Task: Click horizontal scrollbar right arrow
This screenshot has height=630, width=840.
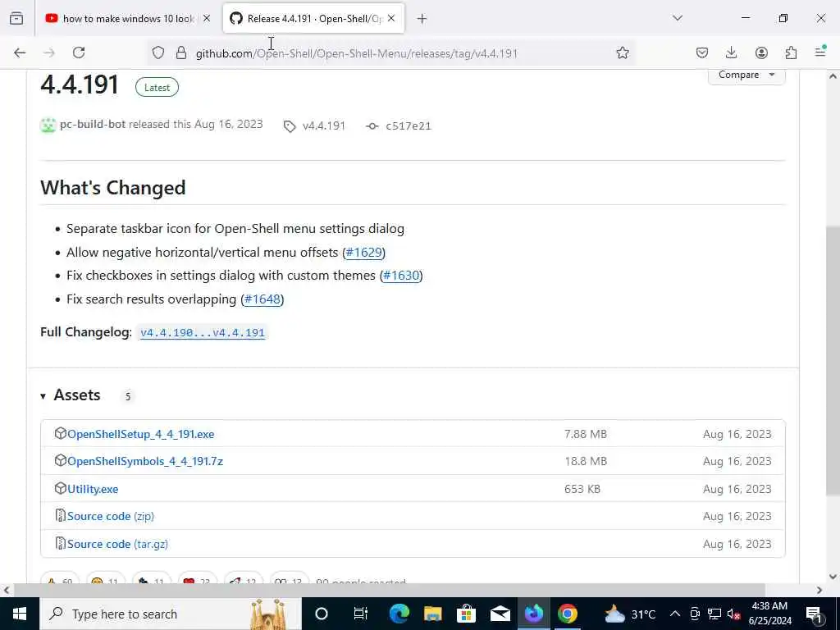Action: point(819,591)
